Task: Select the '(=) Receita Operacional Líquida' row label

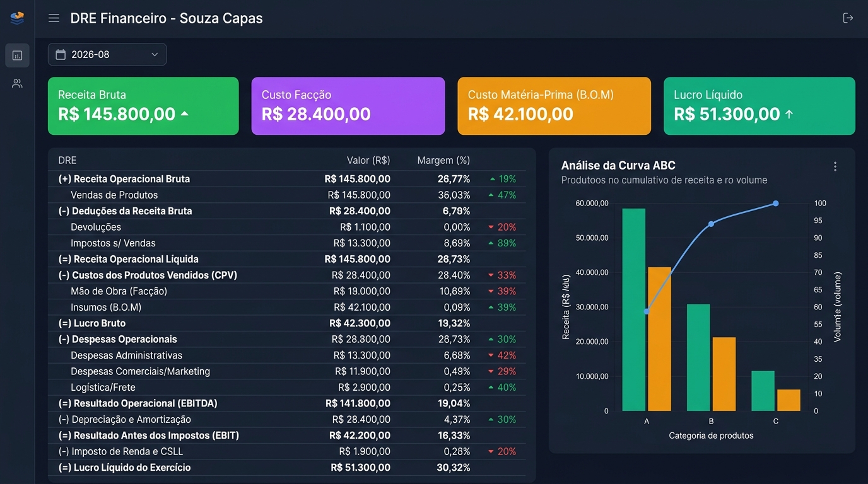Action: pos(129,260)
